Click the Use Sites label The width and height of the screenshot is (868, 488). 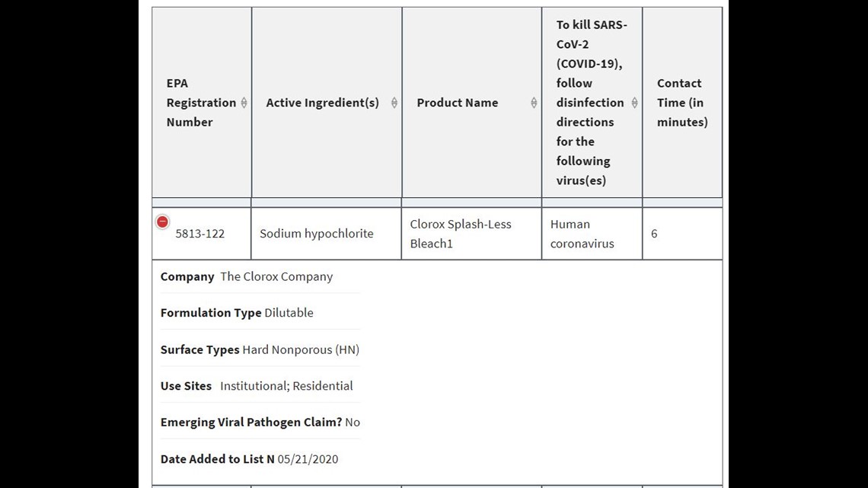click(186, 386)
